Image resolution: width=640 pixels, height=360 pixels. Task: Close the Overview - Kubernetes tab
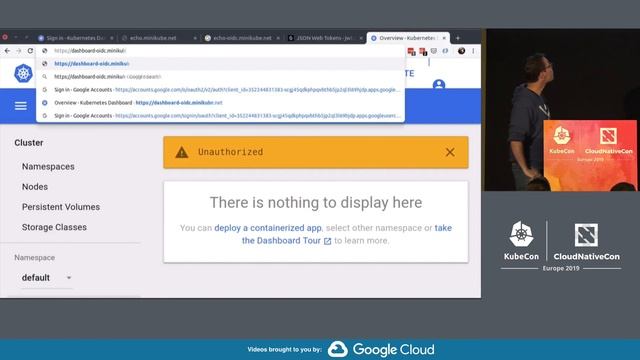[x=444, y=38]
